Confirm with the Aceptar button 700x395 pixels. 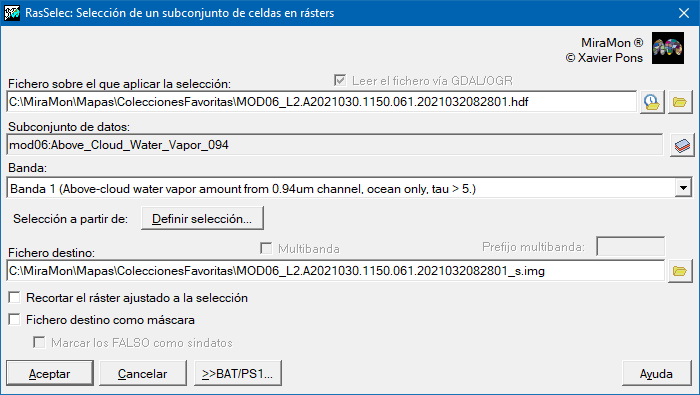point(50,374)
